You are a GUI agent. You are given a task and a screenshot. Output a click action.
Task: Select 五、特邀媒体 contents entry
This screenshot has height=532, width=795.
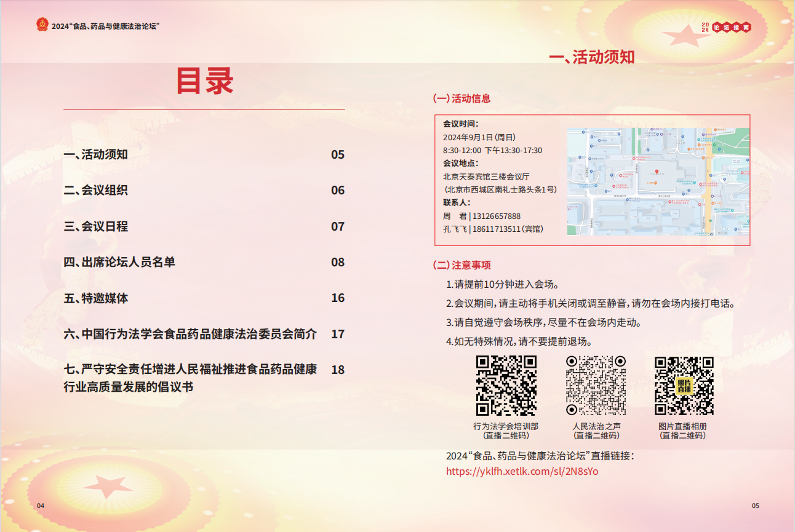pos(96,298)
